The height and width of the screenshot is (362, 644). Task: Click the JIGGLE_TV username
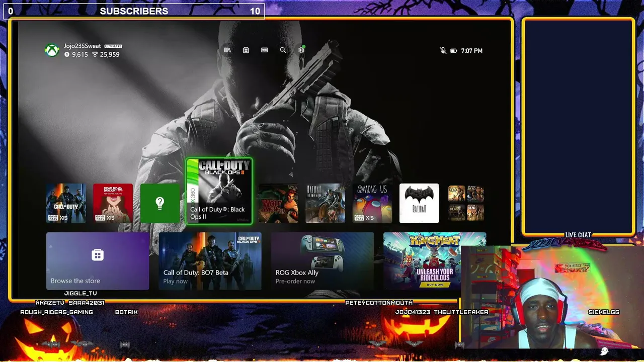tap(80, 293)
